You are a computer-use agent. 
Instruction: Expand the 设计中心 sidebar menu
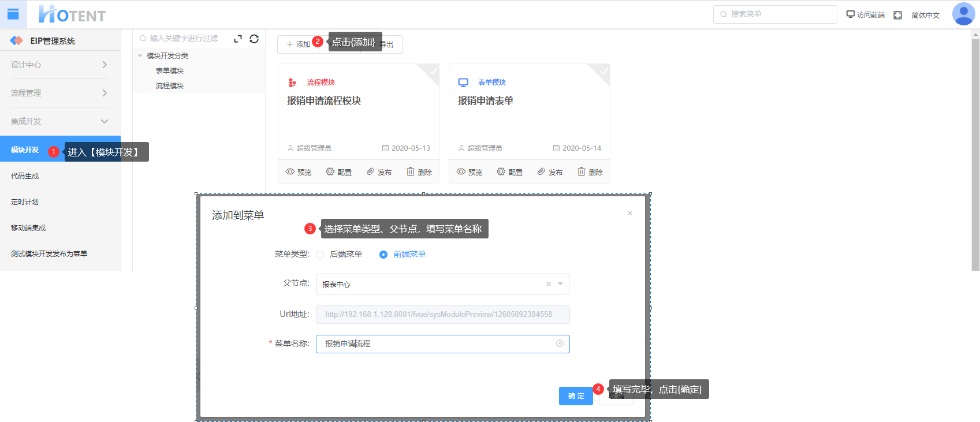(x=60, y=65)
